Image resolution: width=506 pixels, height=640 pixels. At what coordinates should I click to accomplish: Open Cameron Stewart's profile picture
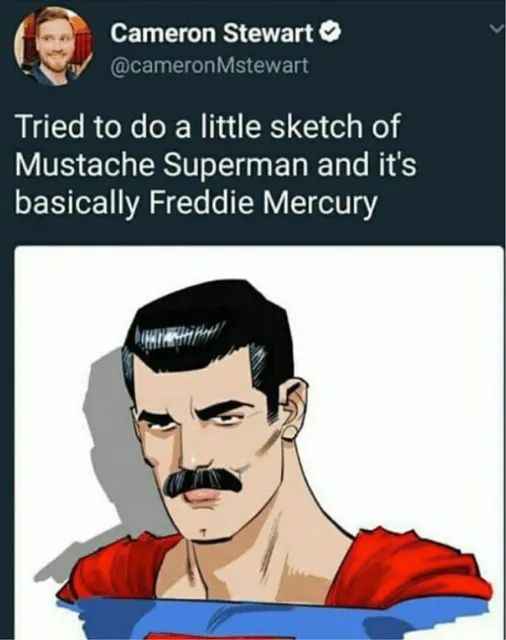pyautogui.click(x=53, y=45)
